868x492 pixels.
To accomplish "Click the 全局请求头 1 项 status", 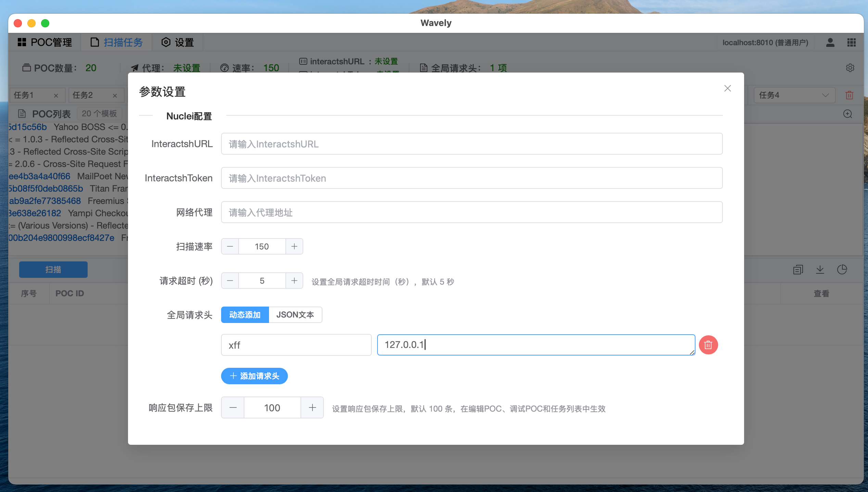I will tap(463, 68).
